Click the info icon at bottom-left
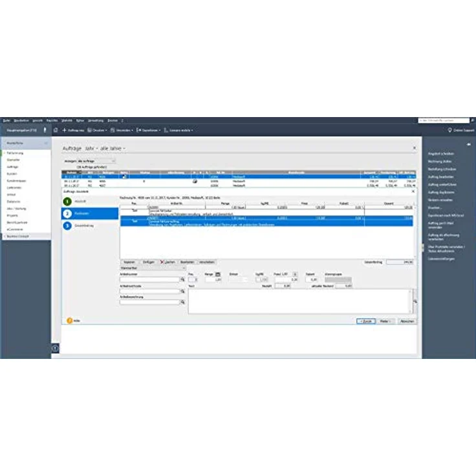 pyautogui.click(x=55, y=349)
